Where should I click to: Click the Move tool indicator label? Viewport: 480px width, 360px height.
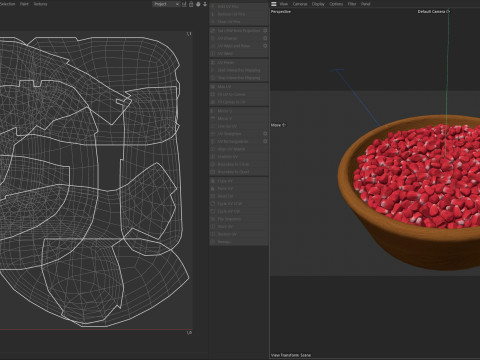278,125
